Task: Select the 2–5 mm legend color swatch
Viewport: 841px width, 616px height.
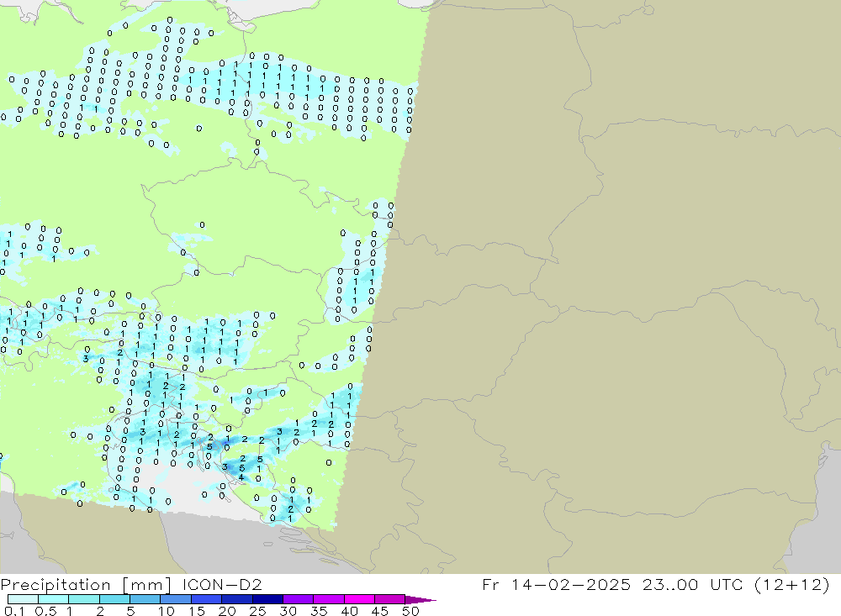Action: pos(114,599)
